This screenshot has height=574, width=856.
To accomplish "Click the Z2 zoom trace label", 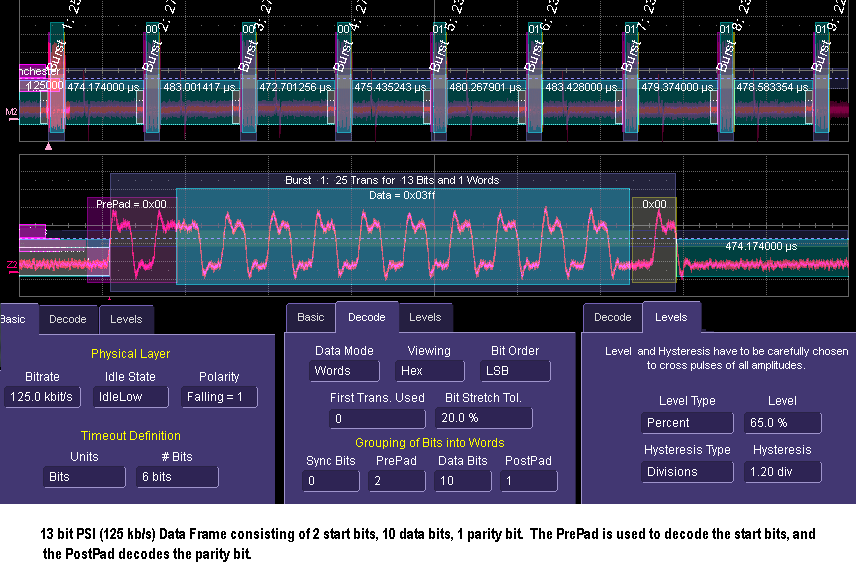I will [x=12, y=265].
